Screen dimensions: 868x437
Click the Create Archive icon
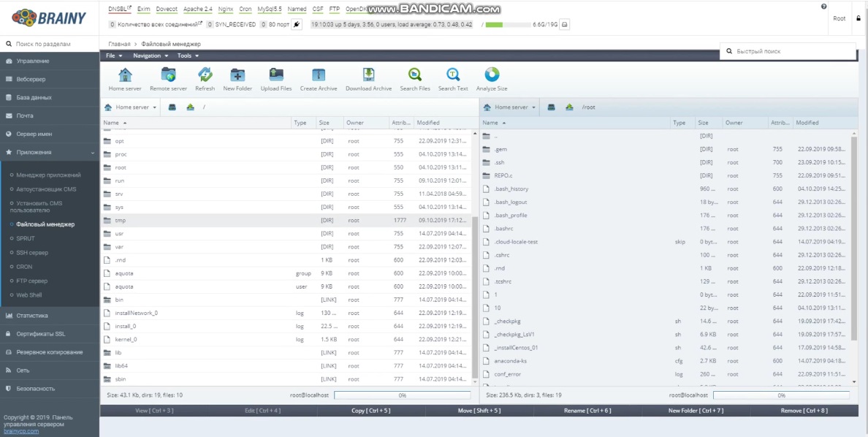319,75
